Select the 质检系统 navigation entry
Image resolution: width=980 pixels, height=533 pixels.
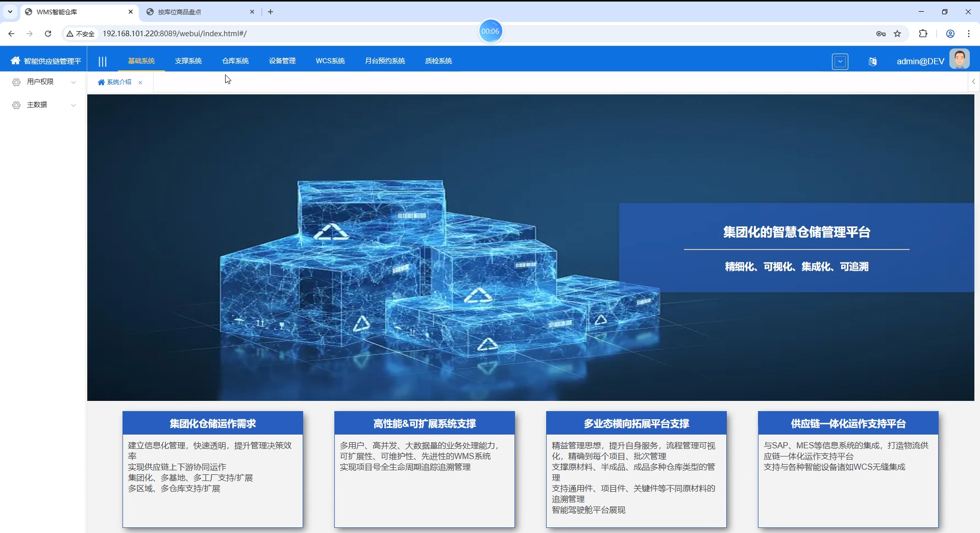pos(439,61)
